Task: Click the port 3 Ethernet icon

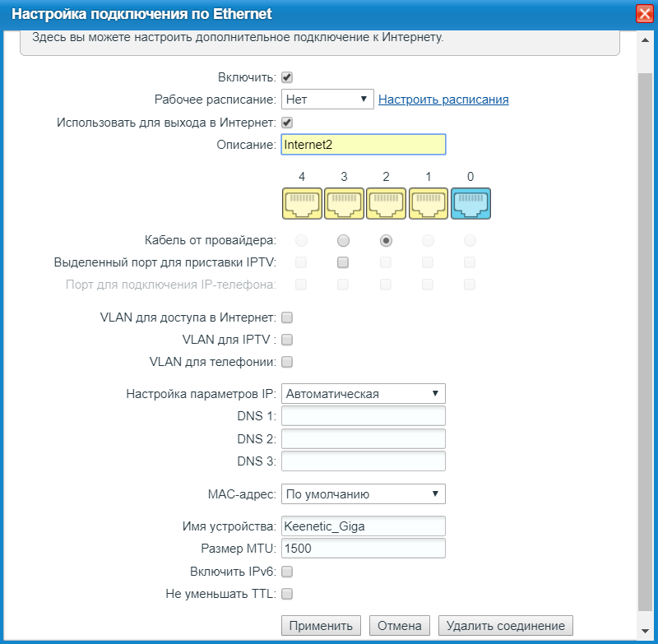Action: (344, 203)
